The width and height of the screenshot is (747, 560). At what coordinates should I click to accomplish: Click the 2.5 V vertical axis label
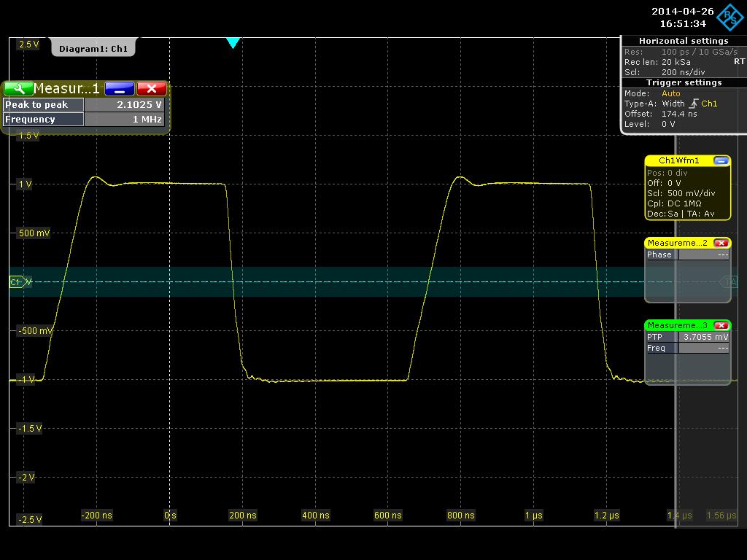point(28,44)
